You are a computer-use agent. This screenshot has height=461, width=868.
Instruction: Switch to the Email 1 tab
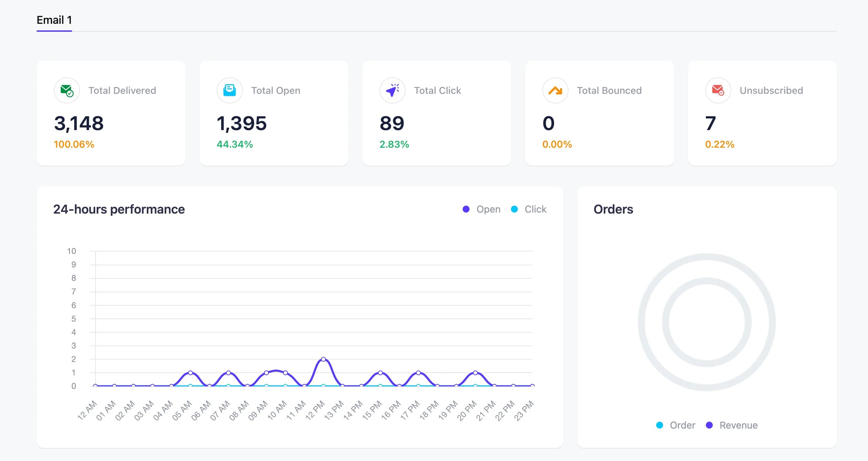click(x=54, y=20)
